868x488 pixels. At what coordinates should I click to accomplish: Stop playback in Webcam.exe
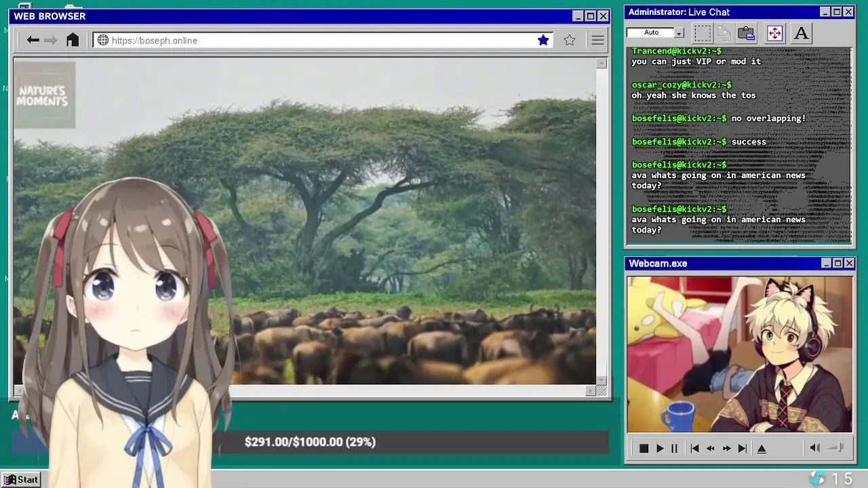tap(644, 449)
